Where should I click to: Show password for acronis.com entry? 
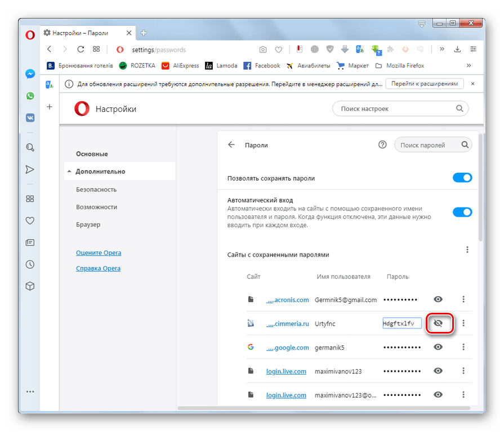tap(438, 299)
